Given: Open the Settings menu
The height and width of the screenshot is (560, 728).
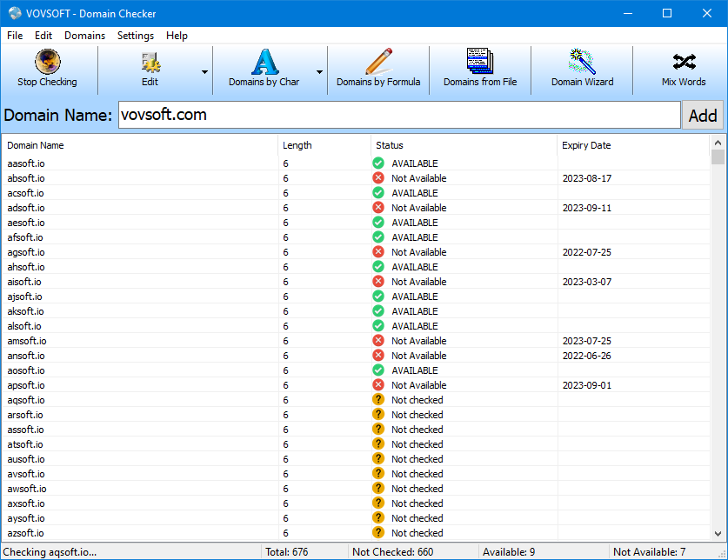Looking at the screenshot, I should point(135,36).
